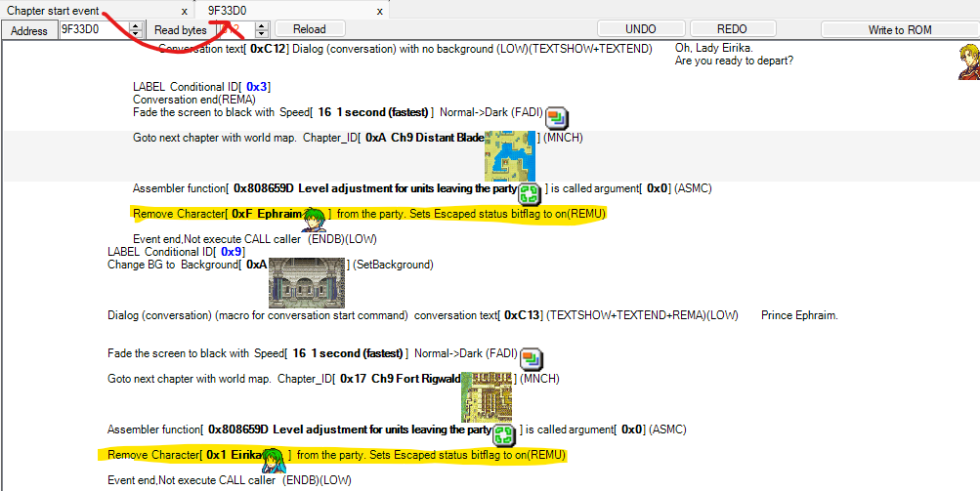The width and height of the screenshot is (980, 491).
Task: Click the Eirika character sprite icon
Action: [x=273, y=461]
